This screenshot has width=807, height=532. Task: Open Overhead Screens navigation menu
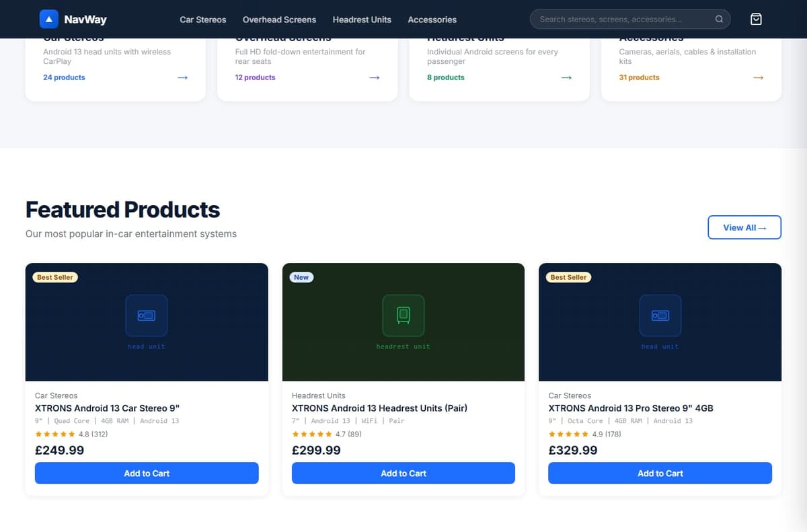click(279, 20)
